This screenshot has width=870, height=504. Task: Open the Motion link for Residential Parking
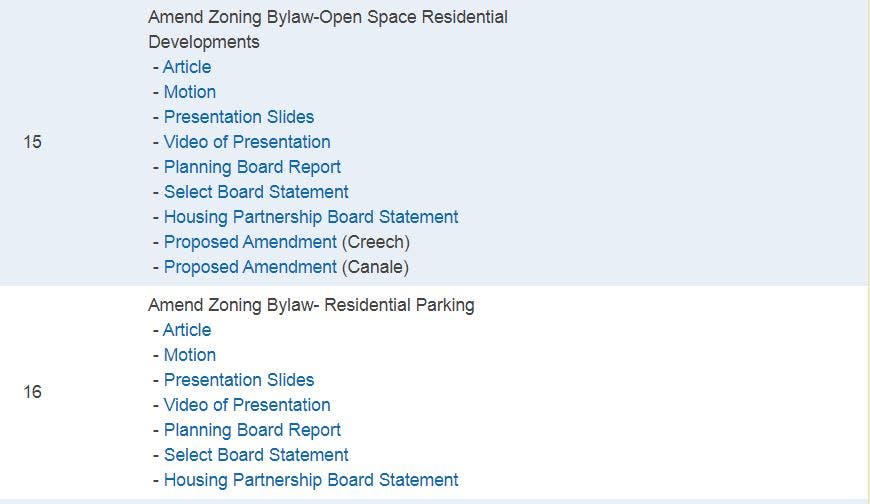click(x=190, y=355)
